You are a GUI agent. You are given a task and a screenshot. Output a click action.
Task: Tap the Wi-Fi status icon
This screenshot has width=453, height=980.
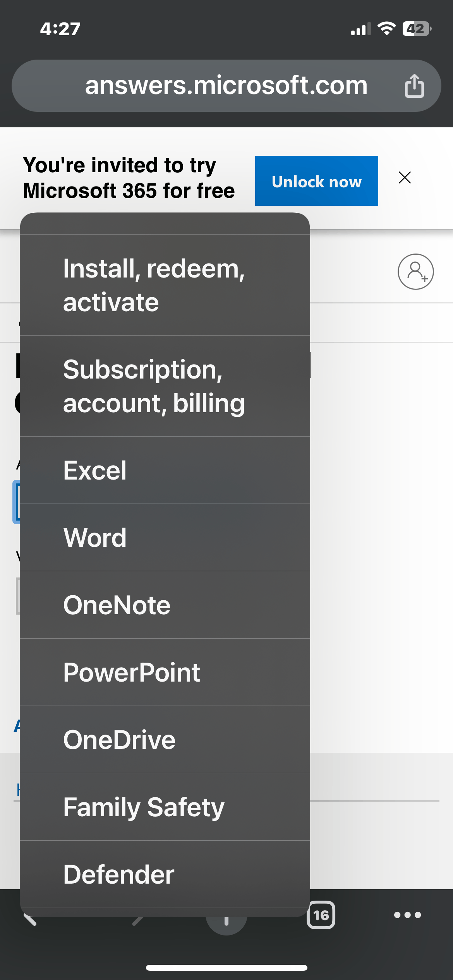[386, 29]
